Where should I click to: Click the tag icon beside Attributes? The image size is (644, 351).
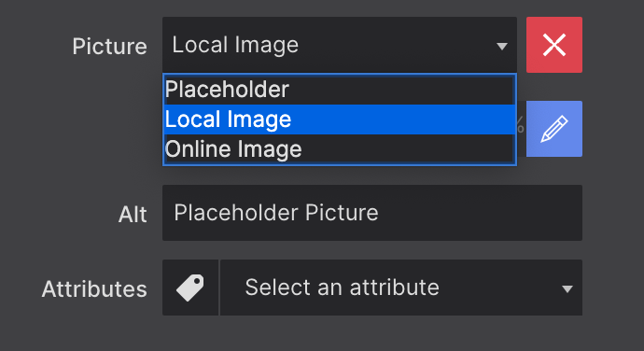[190, 288]
